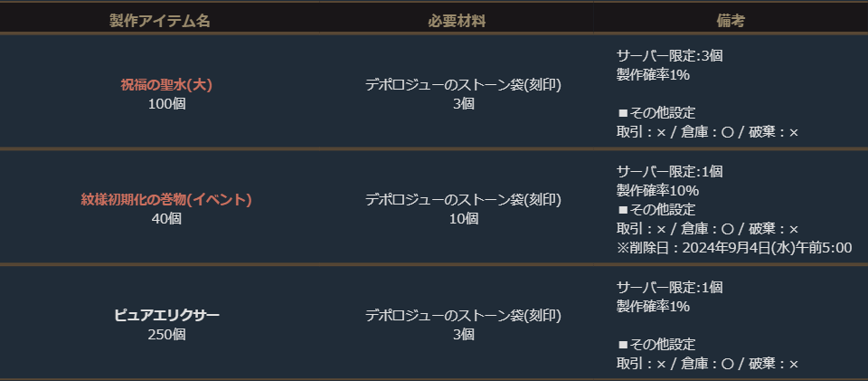The height and width of the screenshot is (381, 868).
Task: Click the 250個 quantity under ピュアエリクサー
Action: 166,334
